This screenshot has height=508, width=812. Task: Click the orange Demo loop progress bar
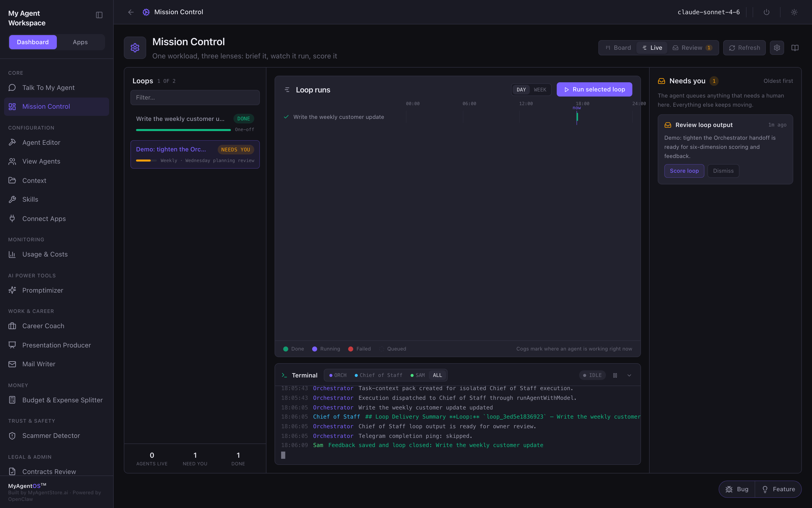(146, 161)
